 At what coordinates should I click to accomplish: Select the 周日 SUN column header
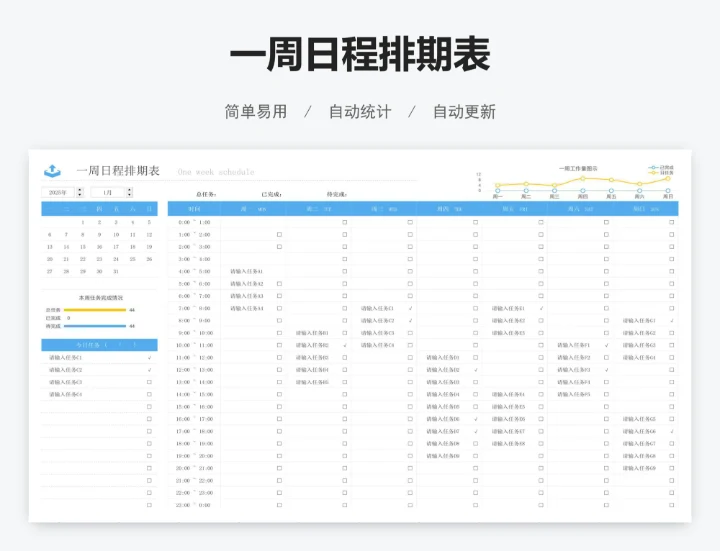[x=646, y=209]
